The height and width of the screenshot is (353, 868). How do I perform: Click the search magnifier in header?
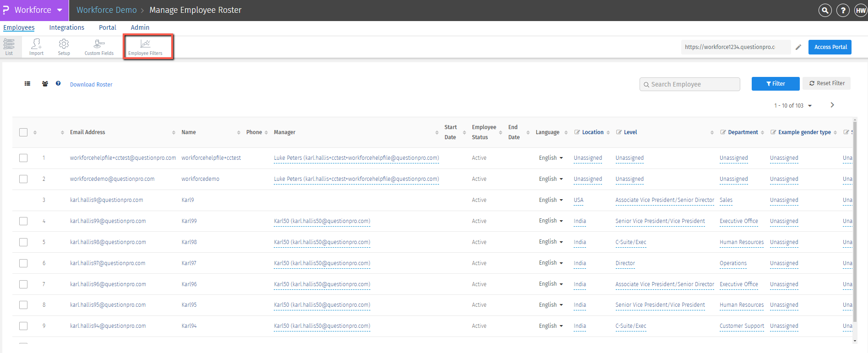(825, 10)
